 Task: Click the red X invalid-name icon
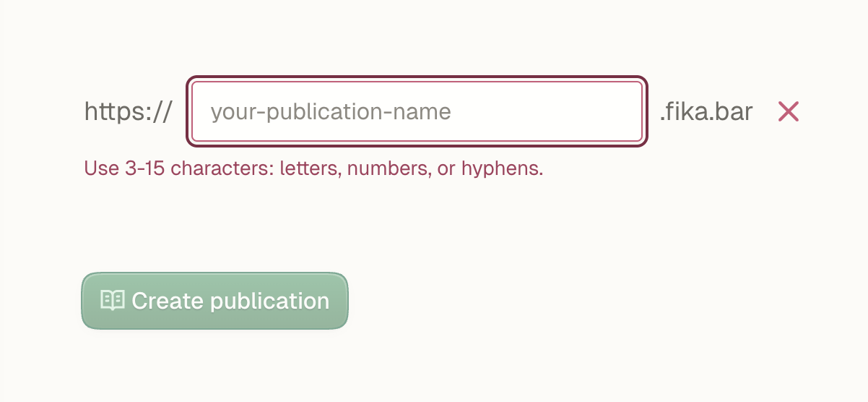[x=788, y=111]
